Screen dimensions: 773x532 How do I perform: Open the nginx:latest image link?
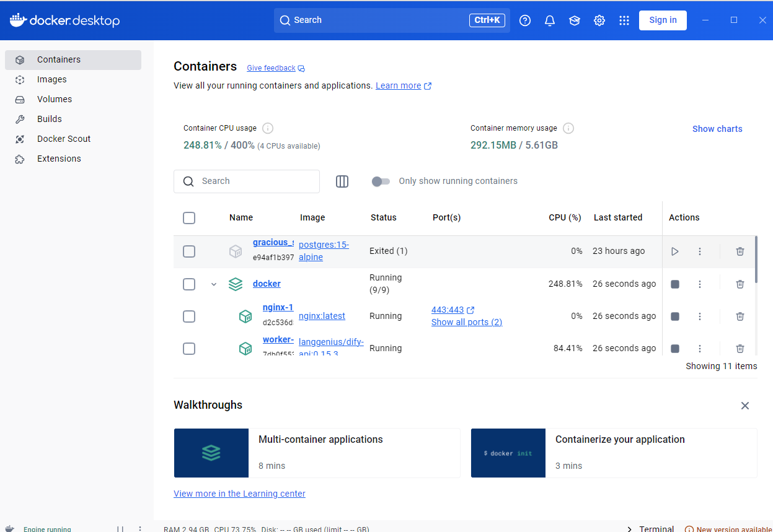pyautogui.click(x=322, y=316)
